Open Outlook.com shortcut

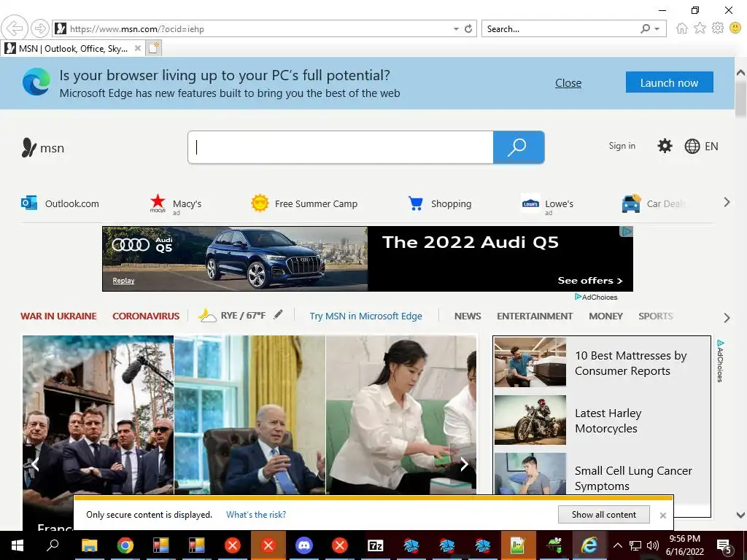(x=60, y=203)
